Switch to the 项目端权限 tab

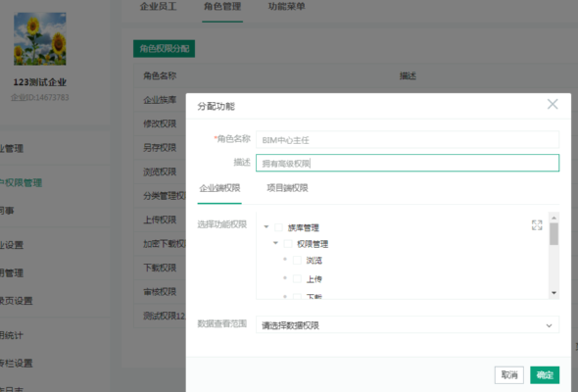[287, 188]
